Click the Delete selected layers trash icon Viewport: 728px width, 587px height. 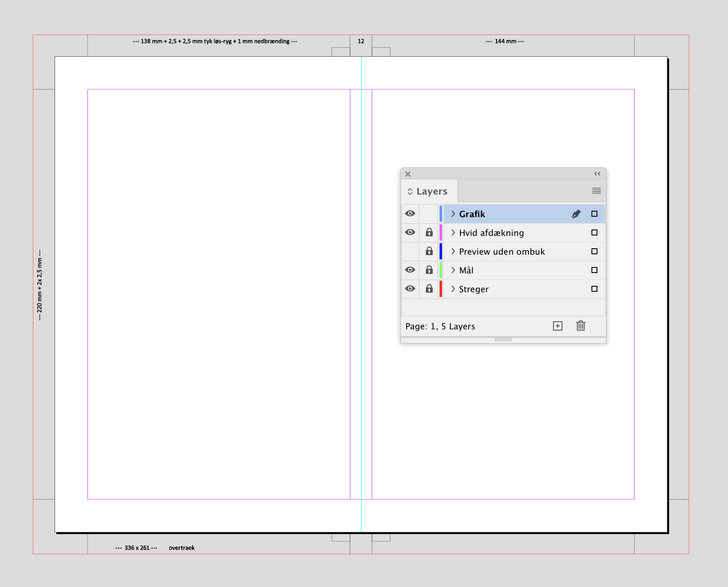[581, 326]
